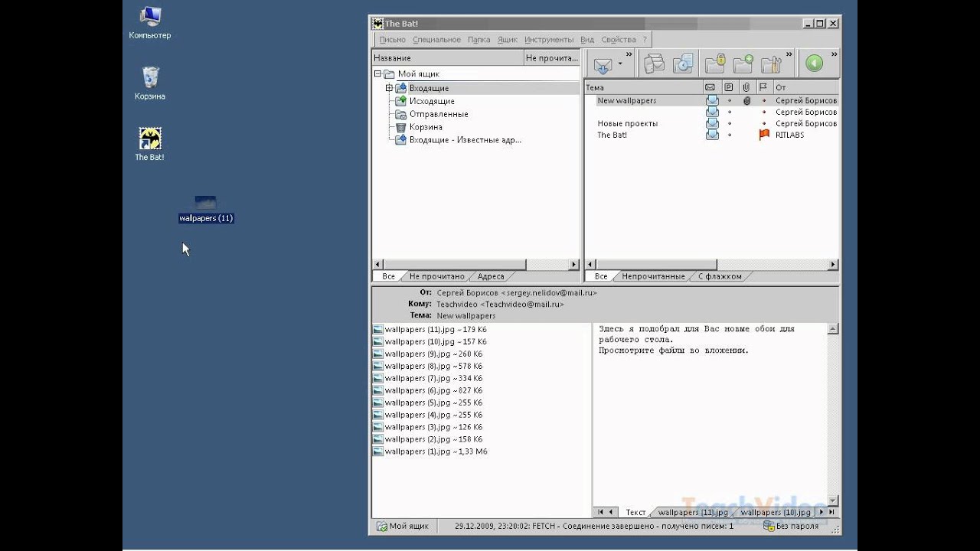Viewport: 980px width, 551px height.
Task: Click the Название column header
Action: click(x=448, y=57)
